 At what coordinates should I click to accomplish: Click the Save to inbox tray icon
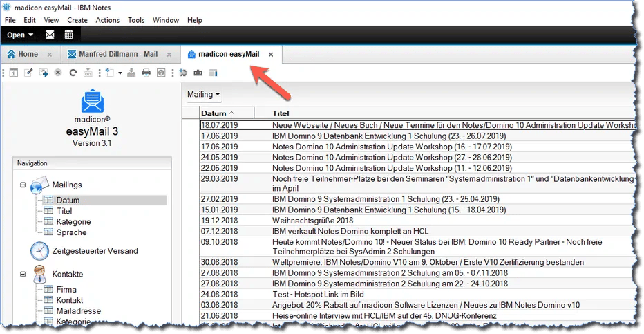[x=131, y=73]
